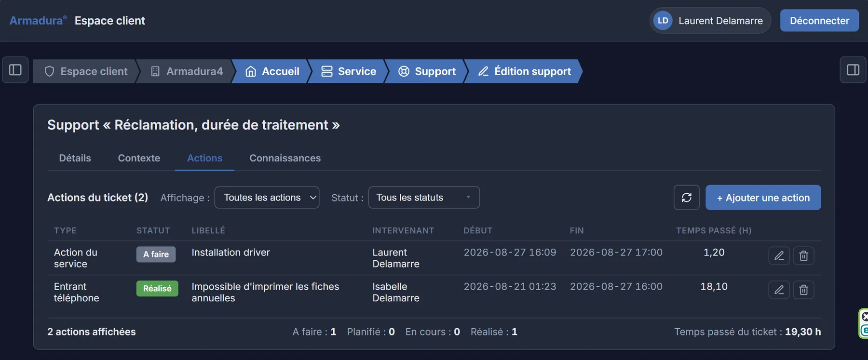Click the Action du service type cell
Image resolution: width=868 pixels, height=360 pixels.
point(76,258)
